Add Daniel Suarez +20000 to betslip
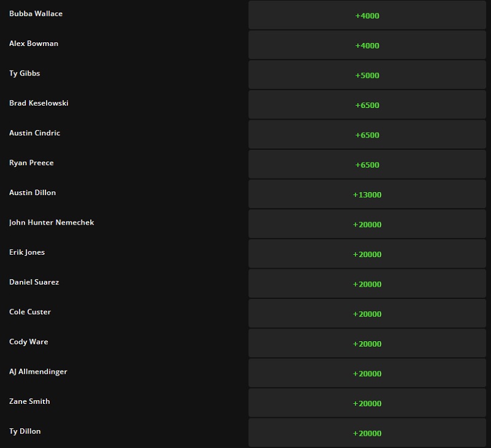 (x=367, y=284)
